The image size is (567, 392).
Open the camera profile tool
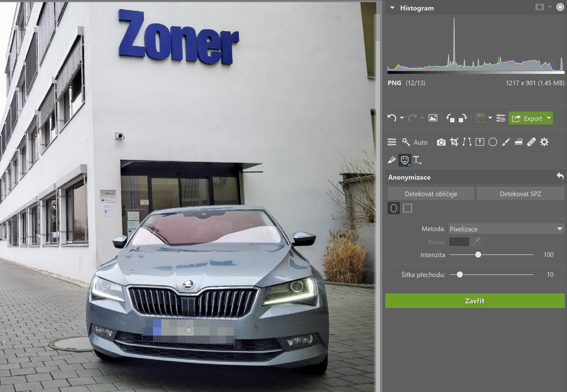pos(441,142)
